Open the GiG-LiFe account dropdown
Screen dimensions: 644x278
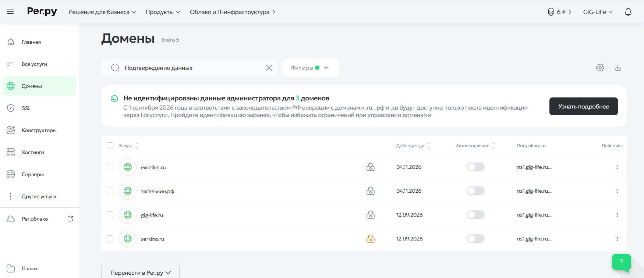pos(598,12)
